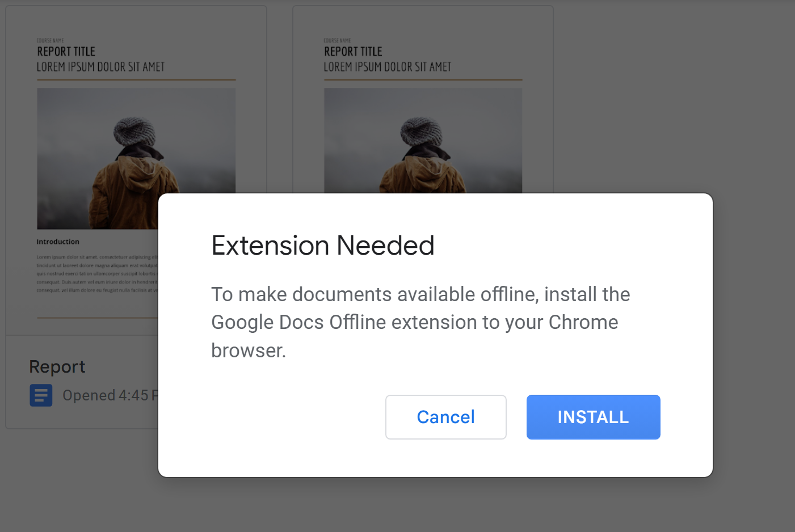Select the "Report" document title
Image resolution: width=795 pixels, height=532 pixels.
tap(57, 367)
